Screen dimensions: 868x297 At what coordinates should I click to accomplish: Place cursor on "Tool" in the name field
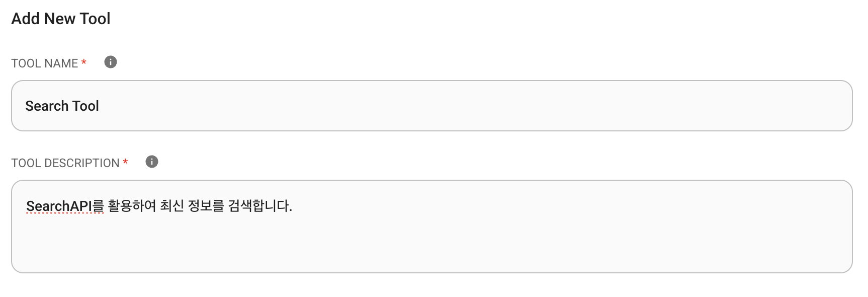click(x=85, y=106)
